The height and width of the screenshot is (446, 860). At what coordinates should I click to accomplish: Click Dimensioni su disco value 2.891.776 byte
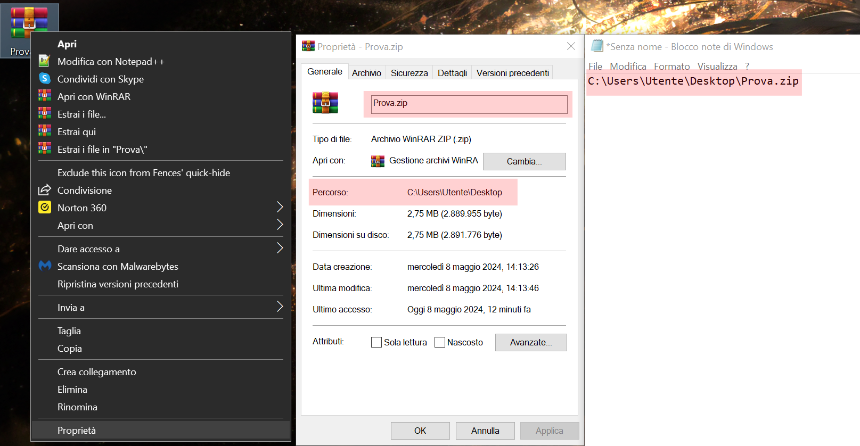pyautogui.click(x=455, y=235)
